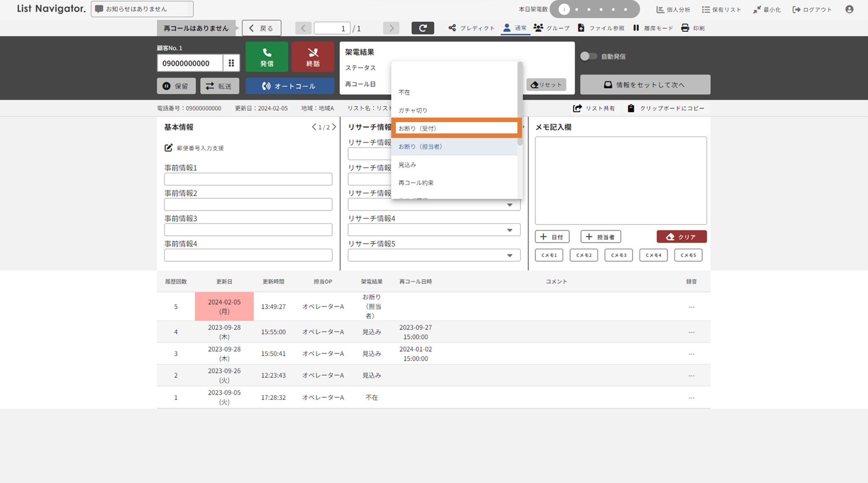Copy info with クリップボードにコピー
The height and width of the screenshot is (483, 868).
pyautogui.click(x=665, y=108)
